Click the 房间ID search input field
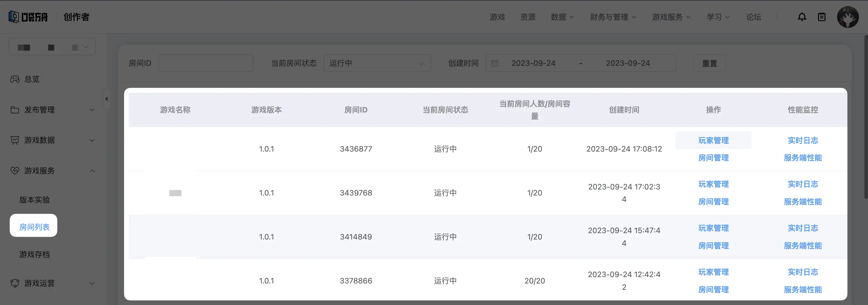The width and height of the screenshot is (868, 305). point(206,63)
